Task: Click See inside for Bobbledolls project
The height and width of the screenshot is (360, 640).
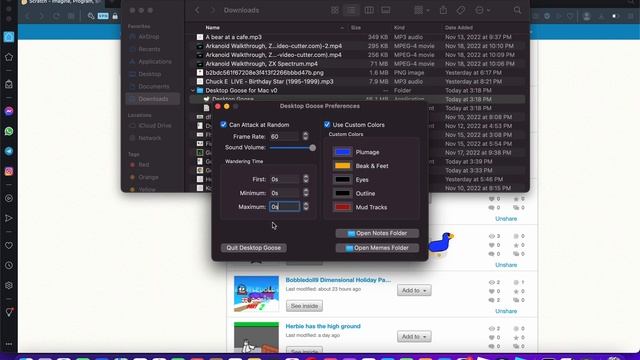Action: 304,306
